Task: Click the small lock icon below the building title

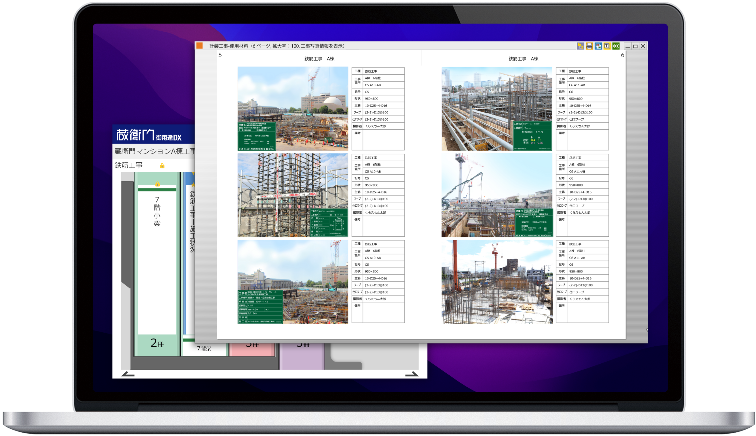Action: tap(162, 163)
